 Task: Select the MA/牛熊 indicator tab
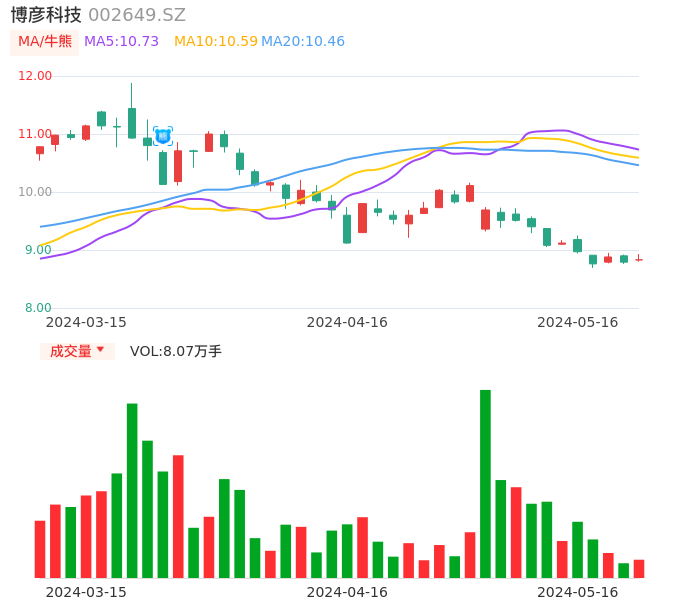point(45,42)
